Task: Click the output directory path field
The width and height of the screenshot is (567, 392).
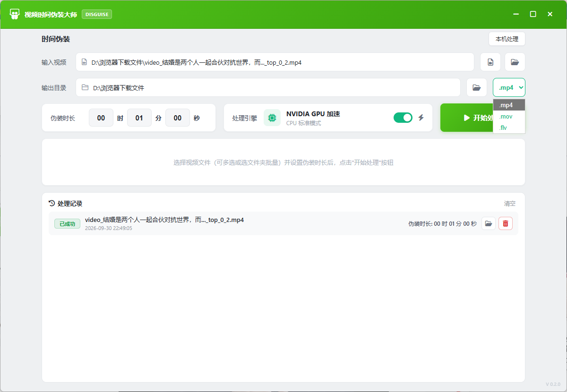Action: 268,87
